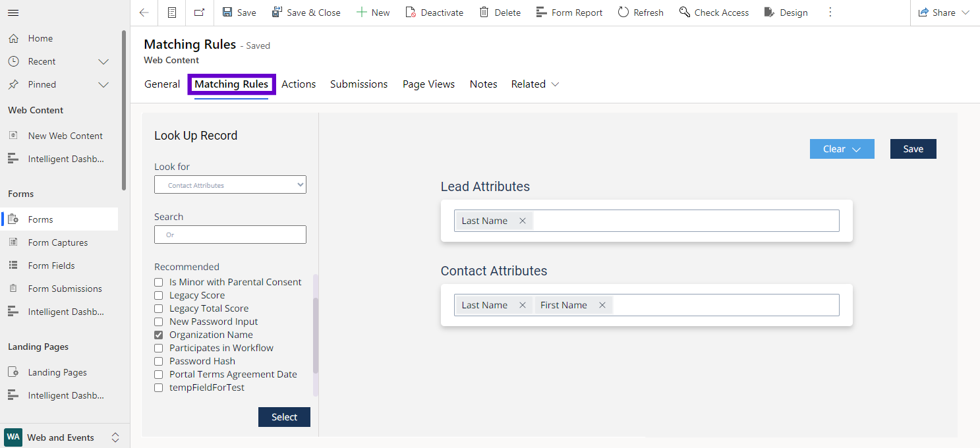Check Portal Terms Agreement Date checkbox
Viewport: 980px width, 448px height.
point(158,374)
